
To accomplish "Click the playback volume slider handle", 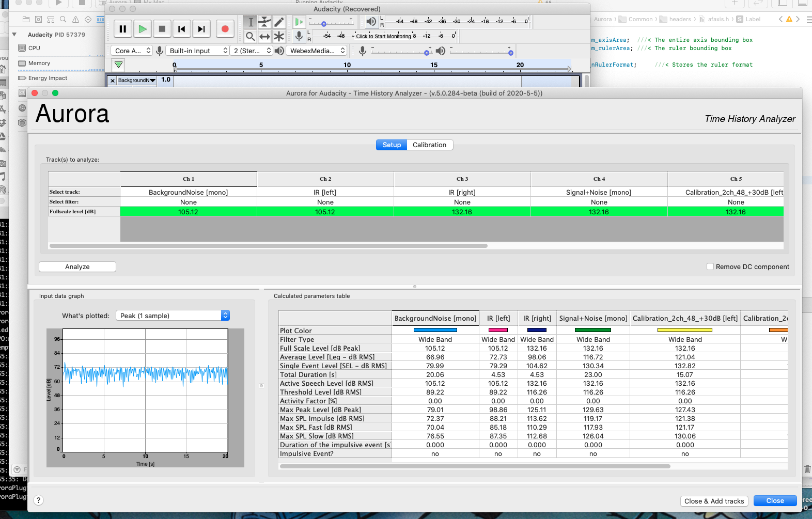I will 510,53.
